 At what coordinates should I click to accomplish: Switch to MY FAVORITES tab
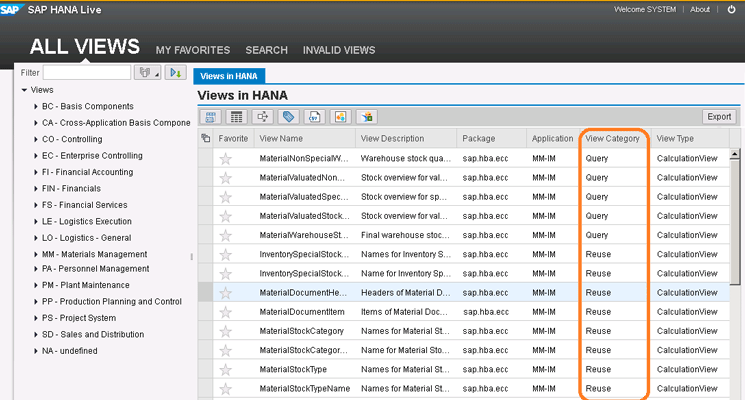click(193, 50)
